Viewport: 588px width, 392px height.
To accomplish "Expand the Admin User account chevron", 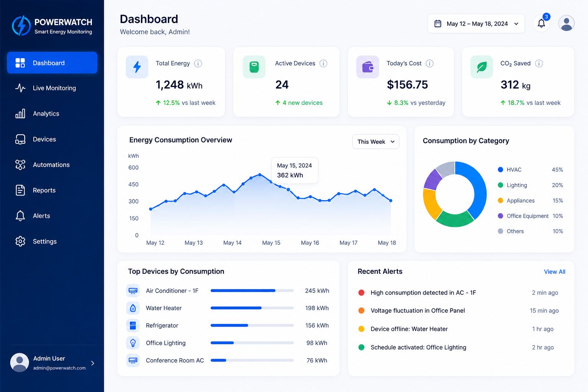I will click(93, 363).
